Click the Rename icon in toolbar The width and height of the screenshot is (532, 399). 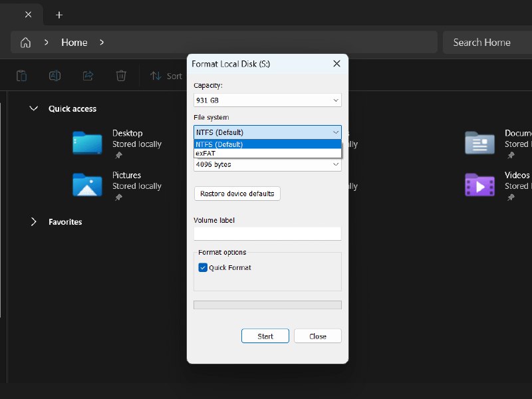tap(55, 76)
